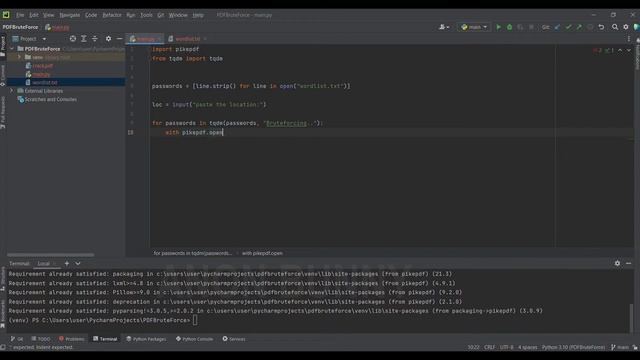Click the UTF-8 encoding in status bar
This screenshot has height=360, width=640.
[507, 347]
